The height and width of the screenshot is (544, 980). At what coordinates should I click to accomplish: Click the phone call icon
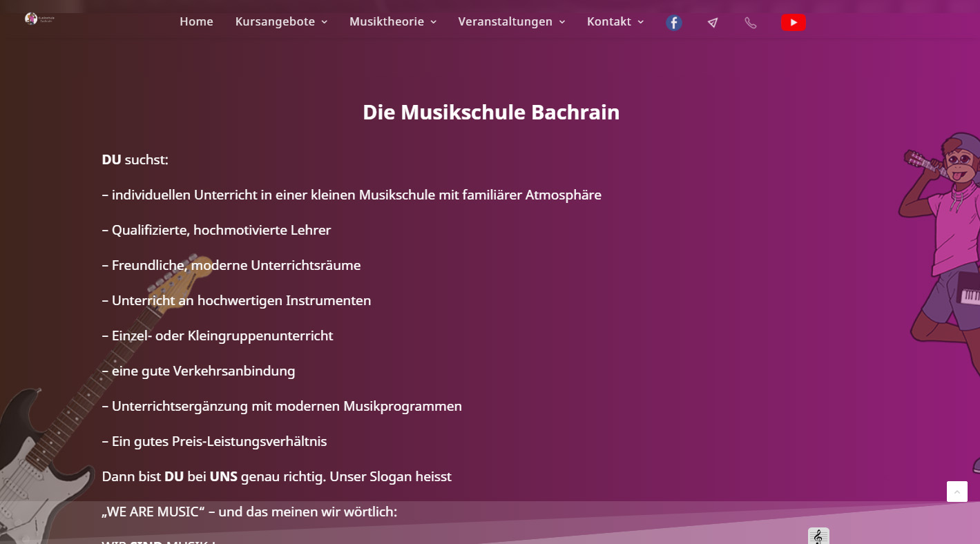click(751, 23)
